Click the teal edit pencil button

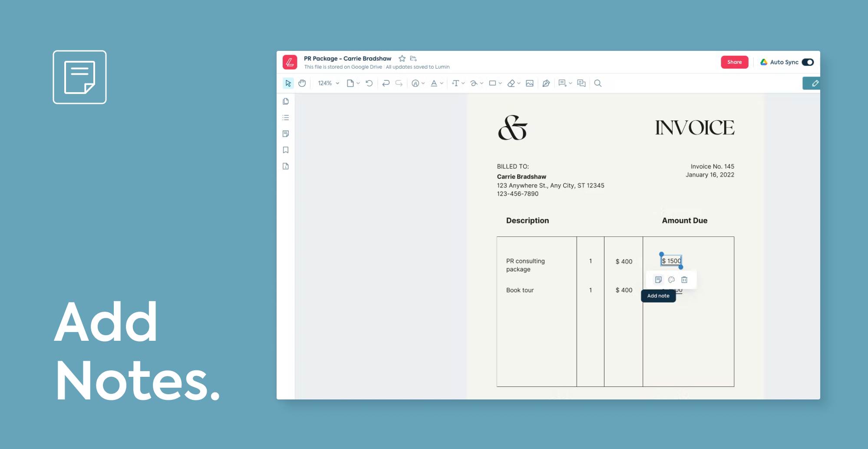click(x=812, y=83)
